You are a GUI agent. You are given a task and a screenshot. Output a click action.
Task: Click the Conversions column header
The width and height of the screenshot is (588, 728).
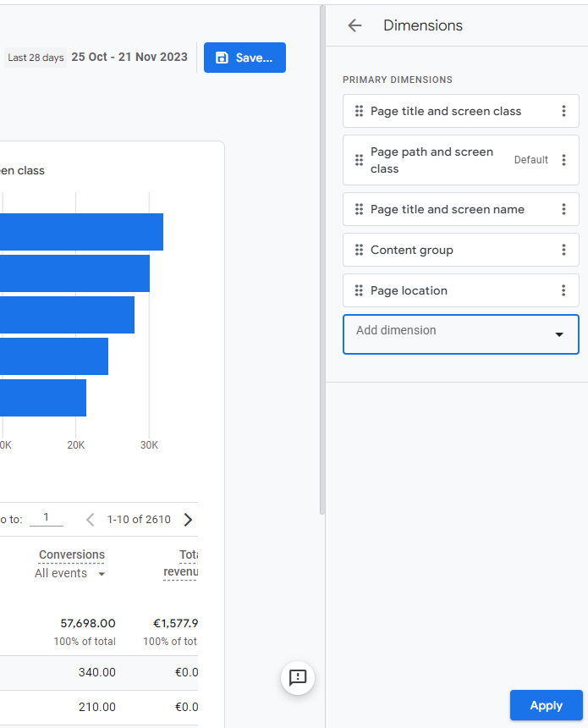[x=72, y=555]
